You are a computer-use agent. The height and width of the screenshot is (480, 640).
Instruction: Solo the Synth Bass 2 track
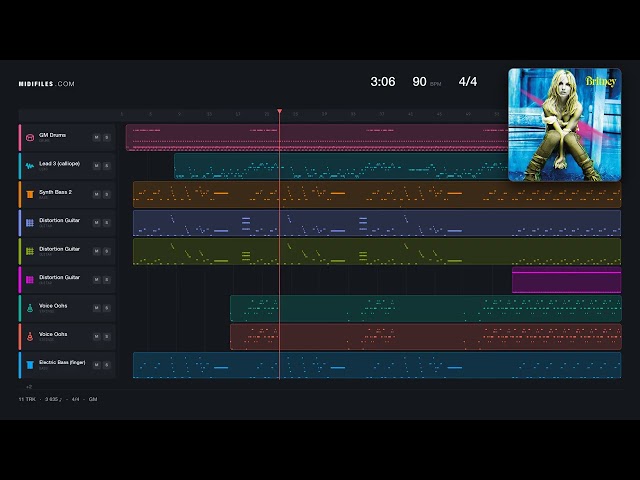(x=107, y=194)
